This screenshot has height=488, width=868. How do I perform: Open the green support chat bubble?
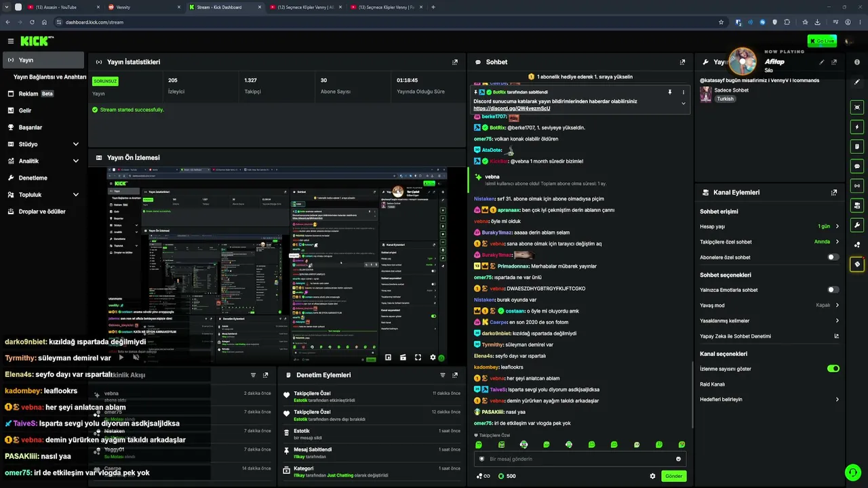coord(852,472)
